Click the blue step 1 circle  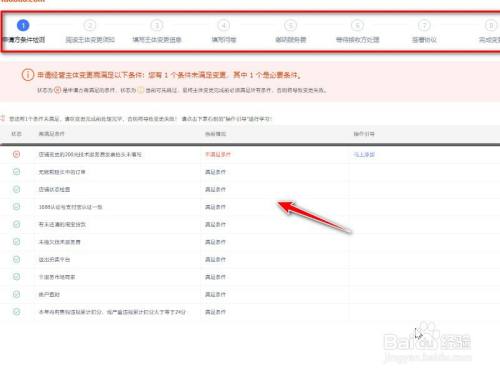tap(23, 25)
